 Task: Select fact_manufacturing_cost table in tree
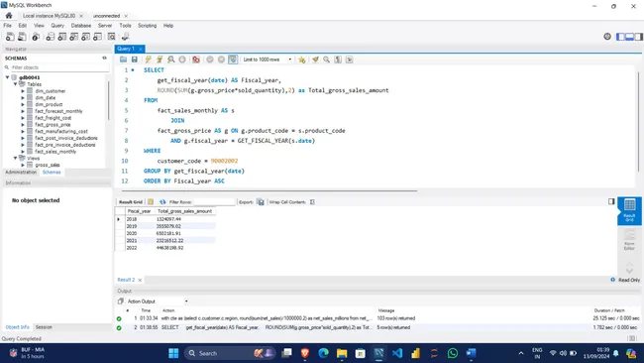(61, 131)
